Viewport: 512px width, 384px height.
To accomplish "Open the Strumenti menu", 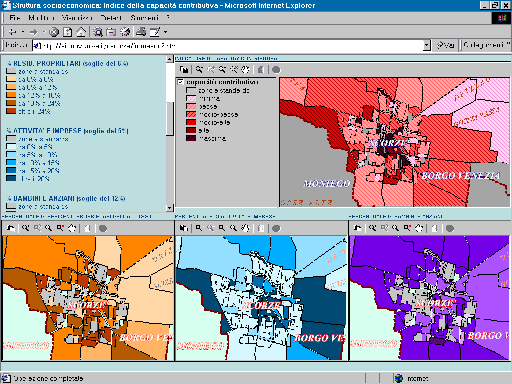I will [144, 17].
